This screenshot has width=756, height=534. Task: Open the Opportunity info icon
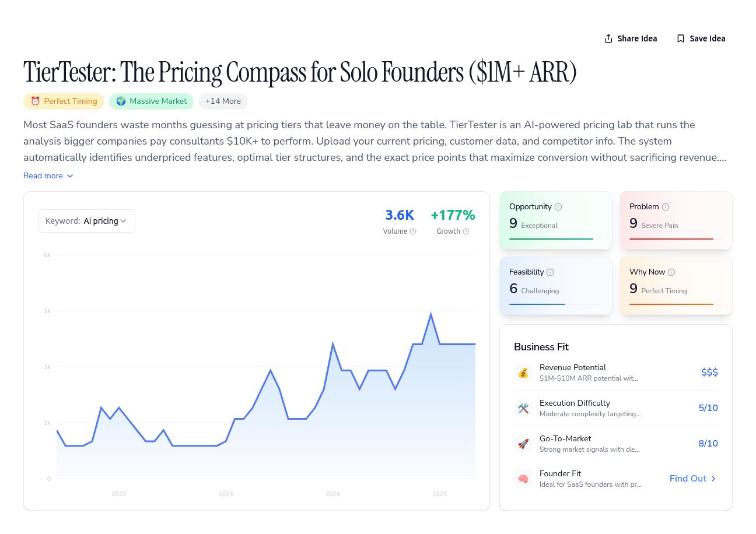(558, 207)
